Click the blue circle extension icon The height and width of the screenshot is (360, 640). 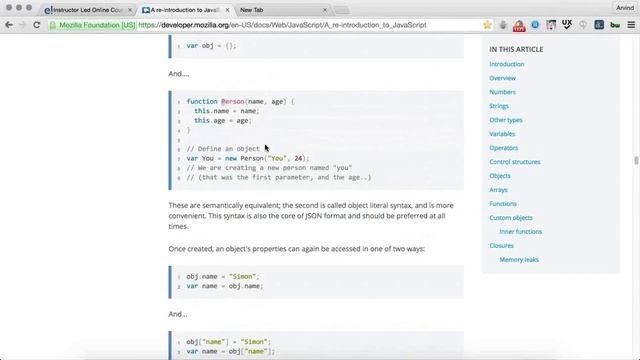535,25
